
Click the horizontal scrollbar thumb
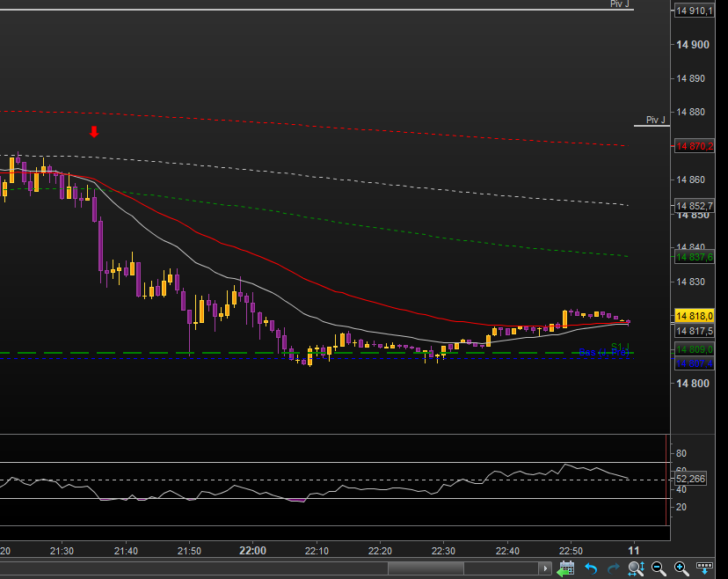pyautogui.click(x=426, y=568)
